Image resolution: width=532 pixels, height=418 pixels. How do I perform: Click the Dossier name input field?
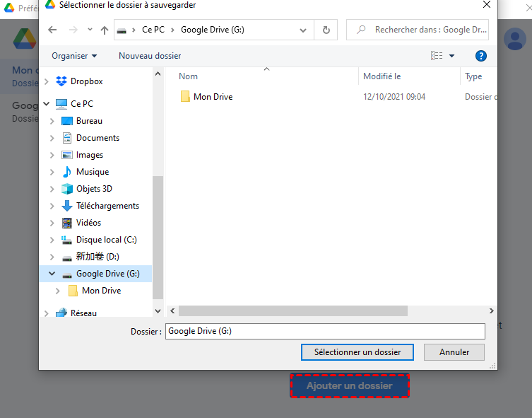tap(325, 331)
